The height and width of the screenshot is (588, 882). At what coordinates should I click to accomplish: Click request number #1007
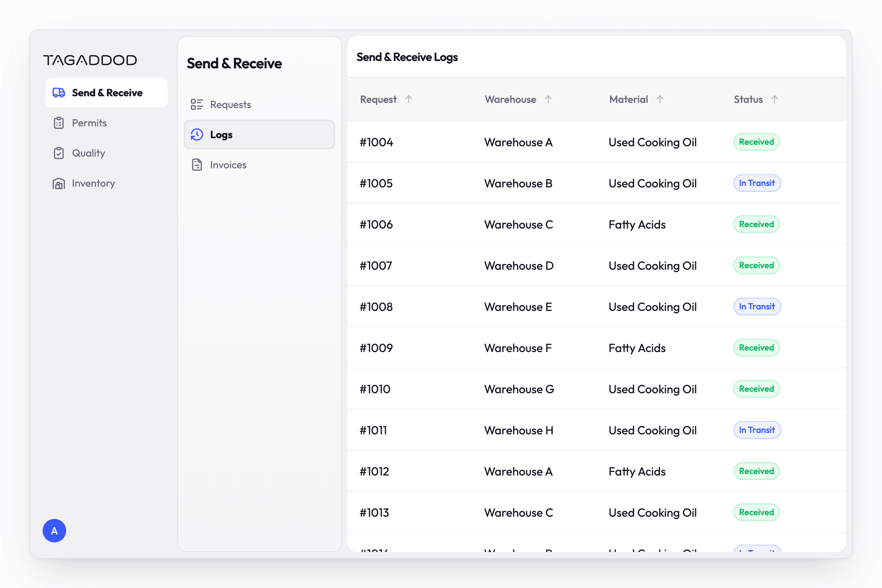[x=376, y=265]
